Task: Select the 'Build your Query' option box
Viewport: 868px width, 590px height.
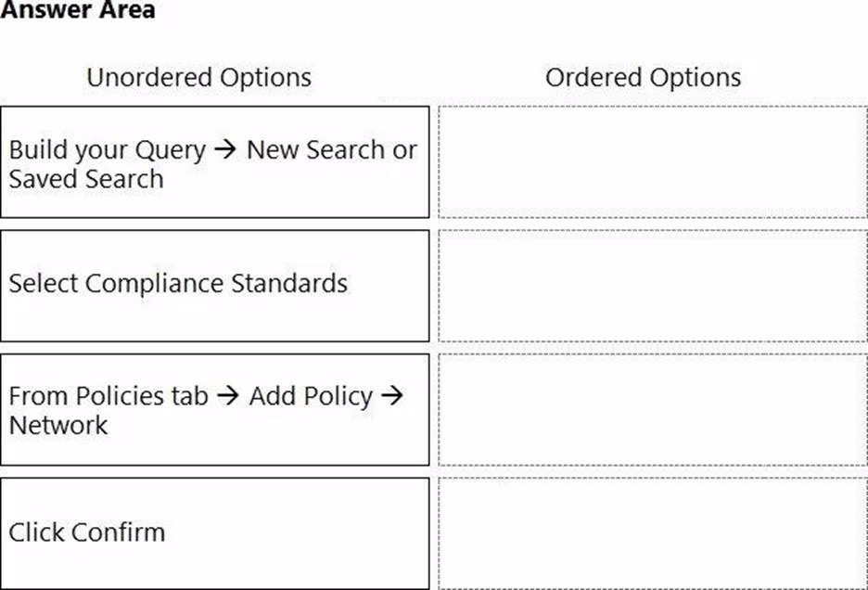Action: 214,162
